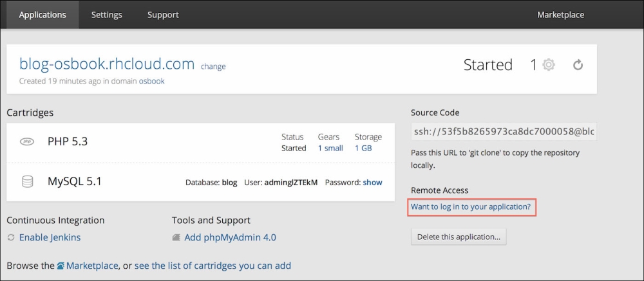Click the Source Code SSH URL field
Viewport: 644px width, 281px height.
click(x=504, y=132)
